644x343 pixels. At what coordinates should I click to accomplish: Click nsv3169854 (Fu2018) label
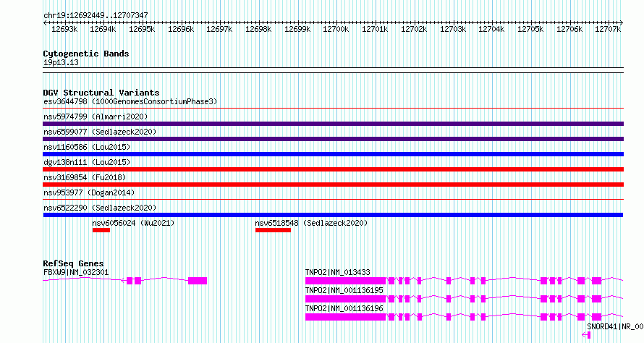pos(85,177)
